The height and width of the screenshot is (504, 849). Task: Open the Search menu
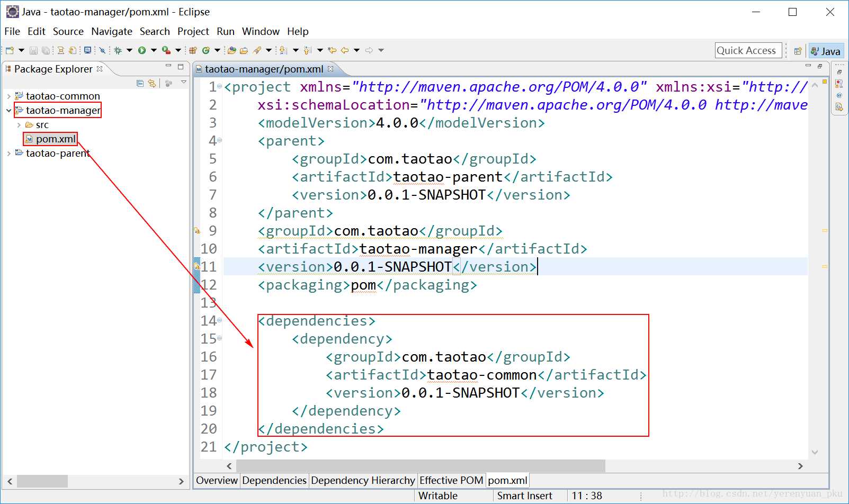click(x=155, y=31)
